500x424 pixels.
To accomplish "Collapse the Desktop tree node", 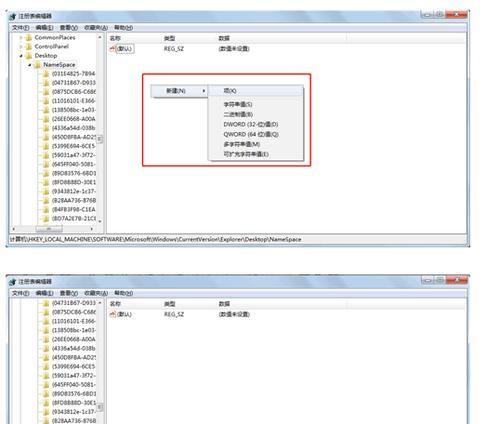I will click(21, 56).
